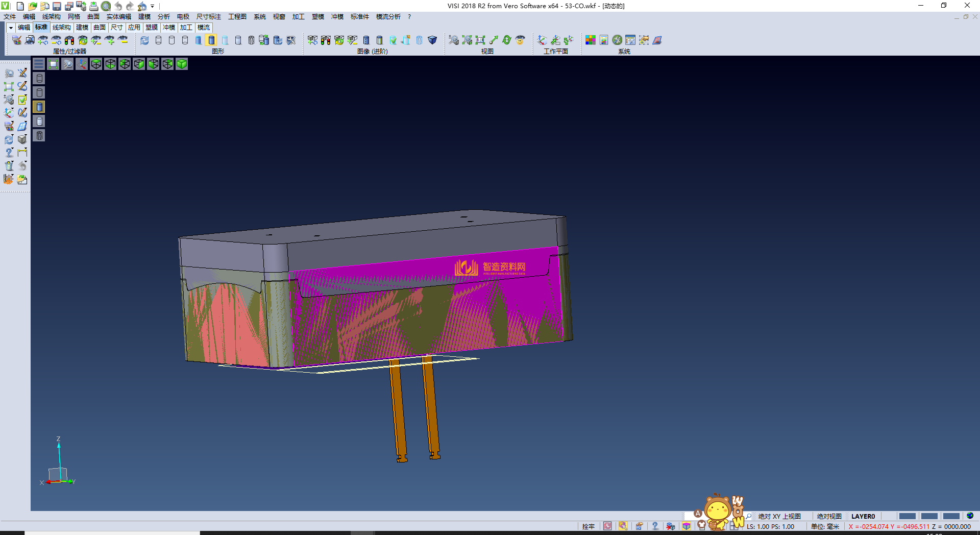Click the first blue color swatch in status bar
980x535 pixels.
907,516
